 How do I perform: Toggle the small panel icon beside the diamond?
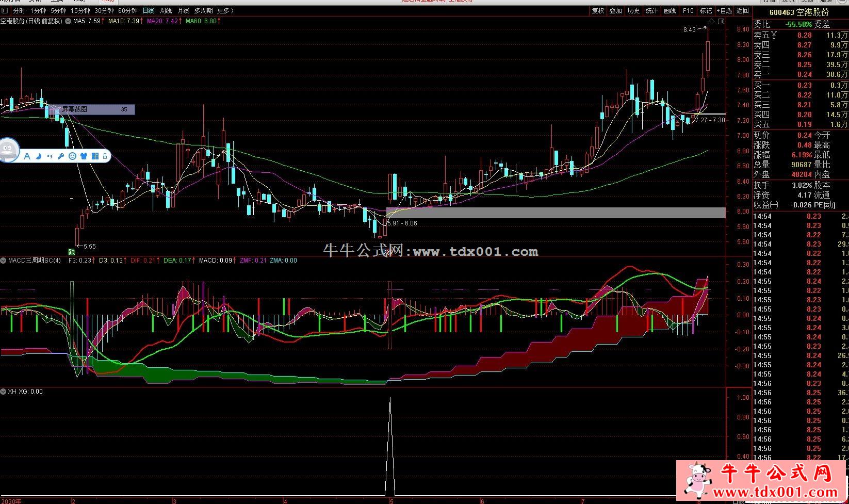click(x=721, y=22)
